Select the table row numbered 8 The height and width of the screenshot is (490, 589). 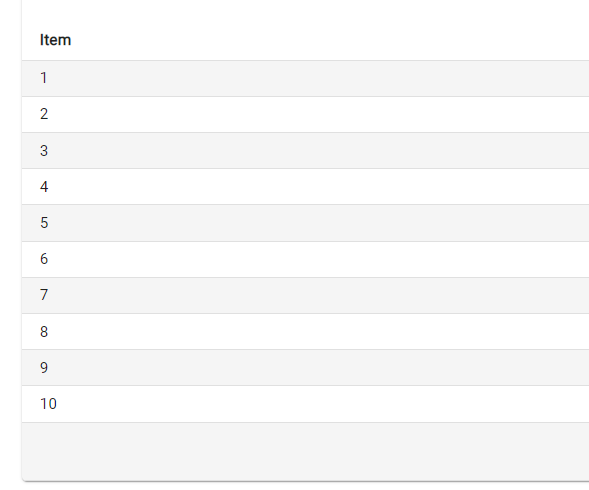click(x=305, y=331)
